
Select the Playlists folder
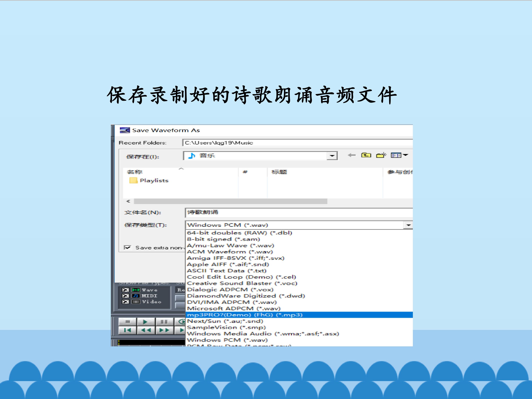click(149, 180)
